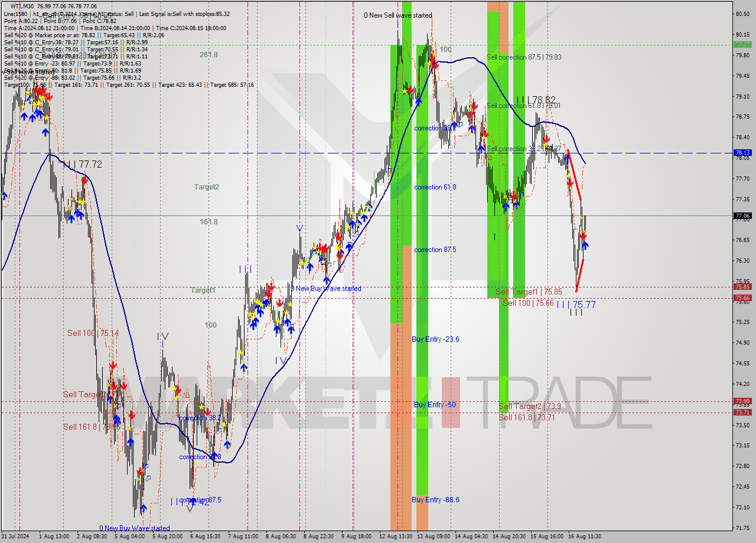The image size is (756, 543).
Task: Click the '31 Jul 2024' date label
Action: [17, 537]
